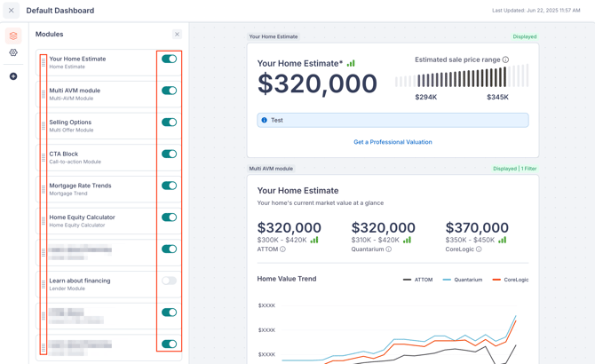Click the estimated sale price range bar
This screenshot has height=364, width=595.
(462, 79)
